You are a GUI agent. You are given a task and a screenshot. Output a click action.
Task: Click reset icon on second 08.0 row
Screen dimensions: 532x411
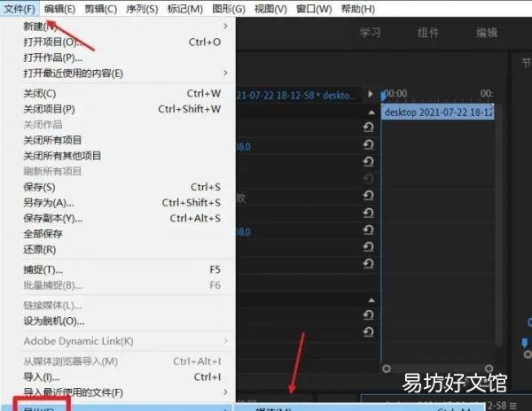tap(369, 230)
